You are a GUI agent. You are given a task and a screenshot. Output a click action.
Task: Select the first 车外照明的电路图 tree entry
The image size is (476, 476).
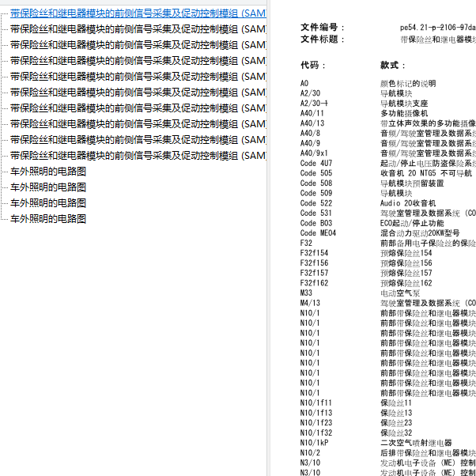pos(48,172)
